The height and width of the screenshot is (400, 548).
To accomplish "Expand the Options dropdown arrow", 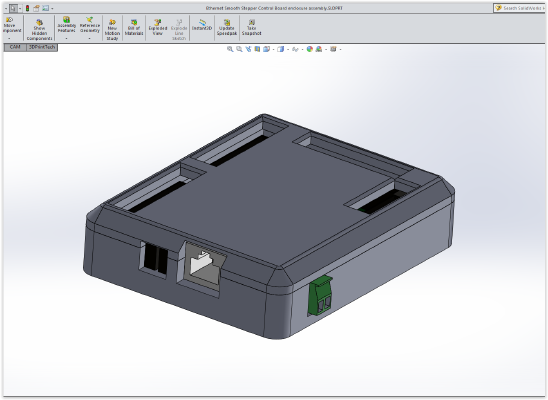I will click(x=52, y=8).
